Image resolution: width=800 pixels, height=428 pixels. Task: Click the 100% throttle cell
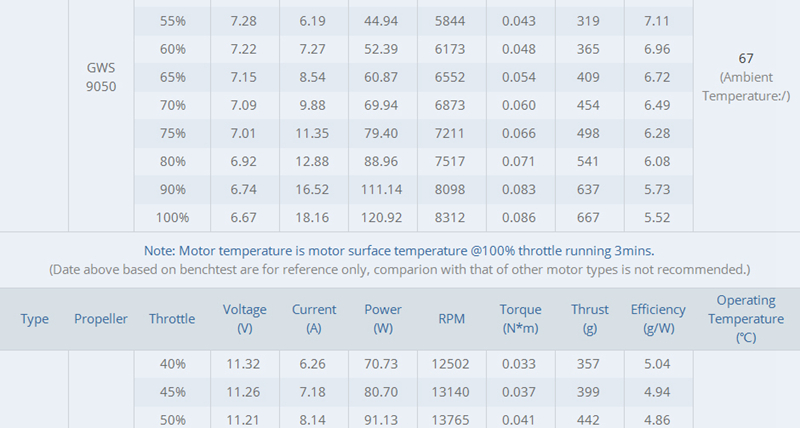point(172,217)
